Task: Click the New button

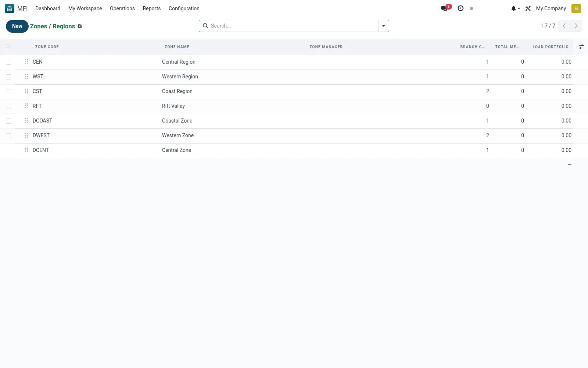Action: (x=17, y=26)
